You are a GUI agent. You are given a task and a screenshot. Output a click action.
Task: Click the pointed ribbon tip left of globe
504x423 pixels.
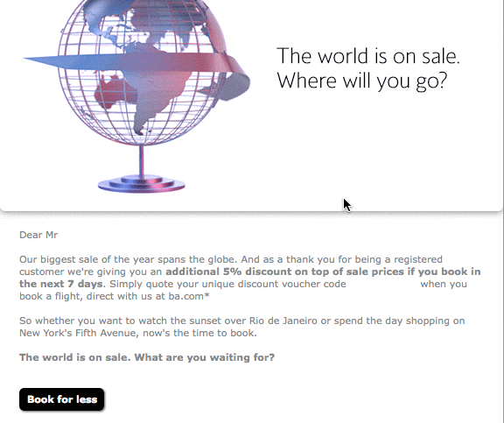[x=42, y=61]
